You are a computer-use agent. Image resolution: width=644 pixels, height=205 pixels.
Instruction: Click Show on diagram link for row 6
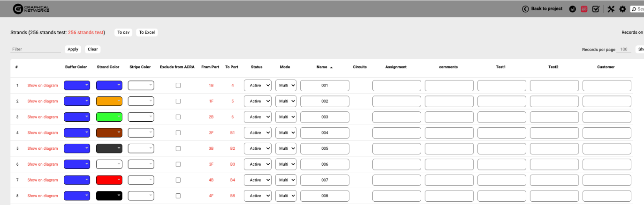click(x=43, y=164)
